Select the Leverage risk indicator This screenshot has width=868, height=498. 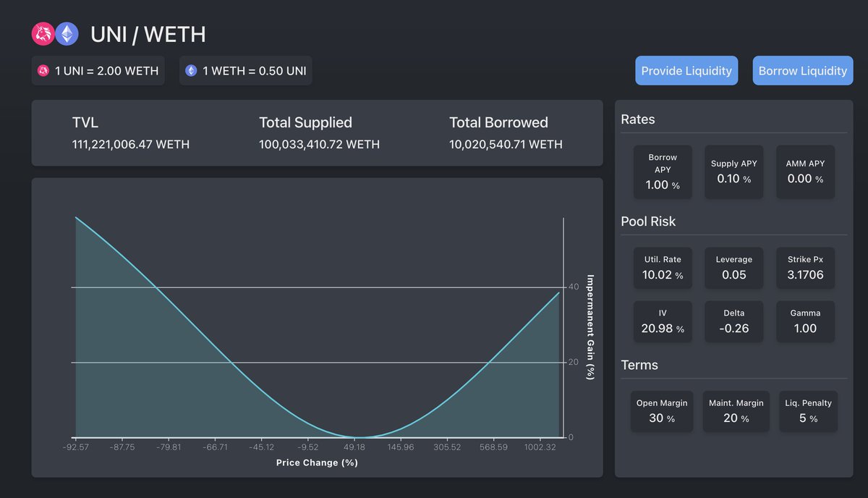click(x=733, y=268)
